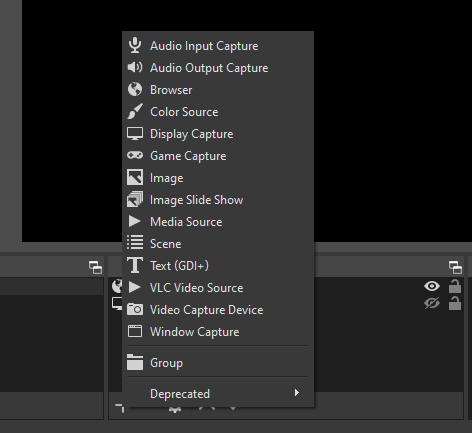The width and height of the screenshot is (472, 433).
Task: Undock the Sources panel with its float icon
Action: (455, 267)
